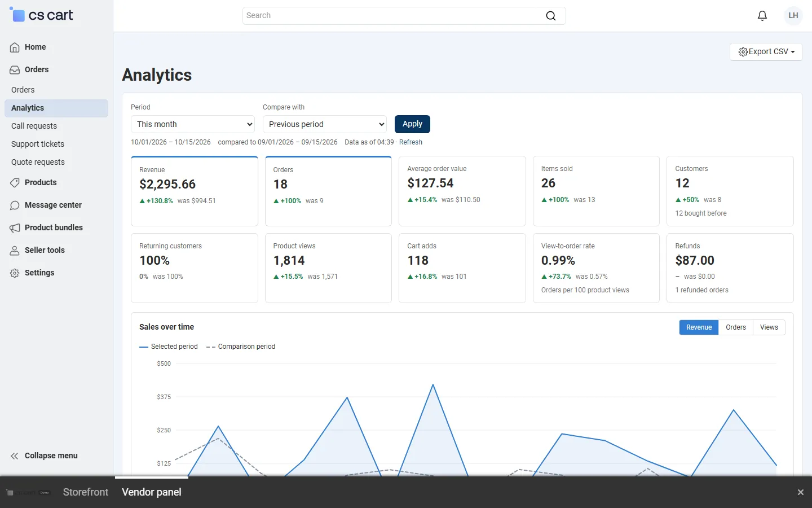Click the Refresh link
Screen dimensions: 812x508
pos(411,142)
